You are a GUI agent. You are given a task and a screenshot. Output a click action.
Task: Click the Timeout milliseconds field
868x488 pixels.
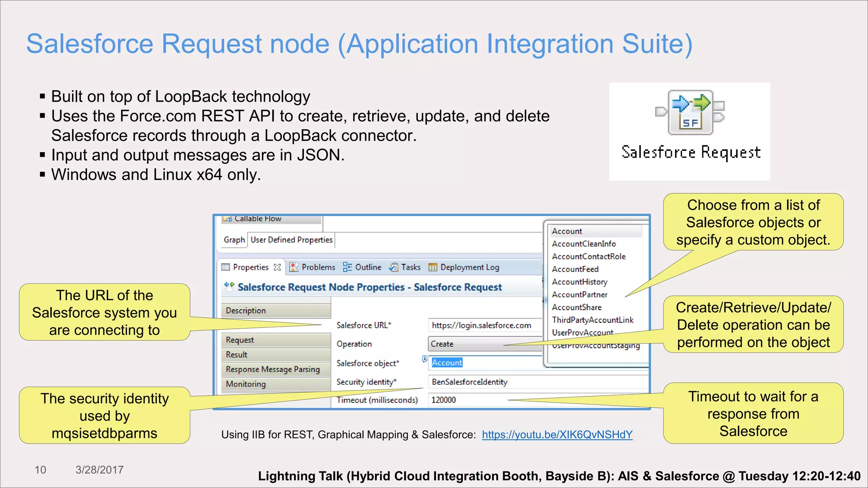(x=538, y=400)
